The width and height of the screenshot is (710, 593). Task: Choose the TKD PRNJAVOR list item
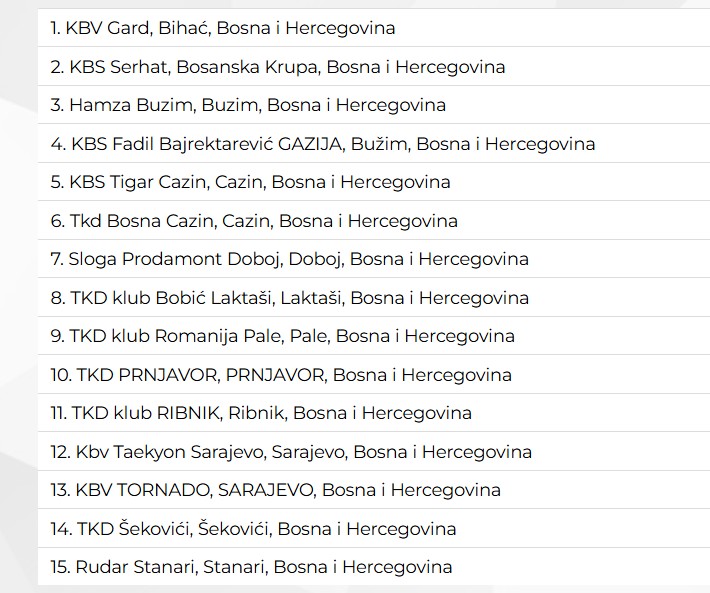[x=374, y=374]
